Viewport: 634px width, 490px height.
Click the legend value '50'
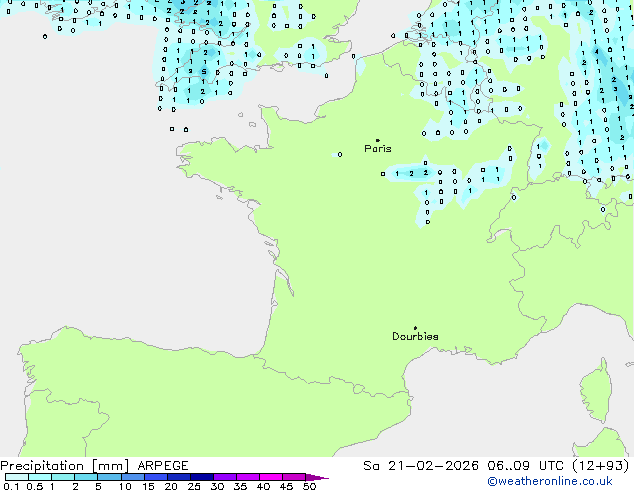pos(310,486)
